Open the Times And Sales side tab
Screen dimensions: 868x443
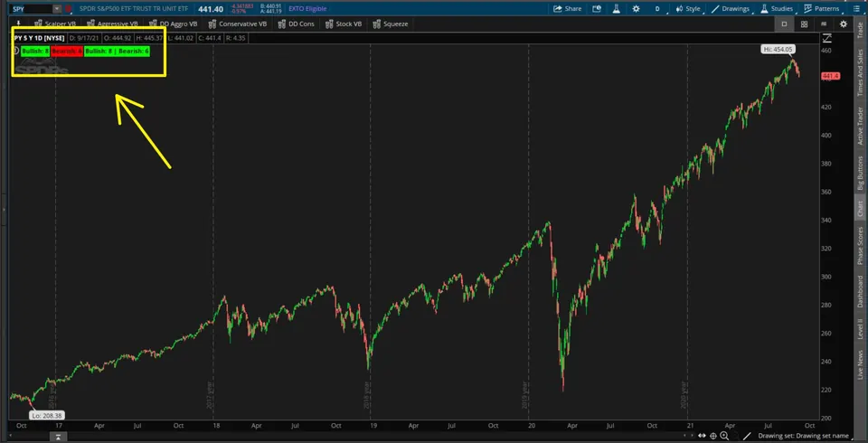point(860,72)
